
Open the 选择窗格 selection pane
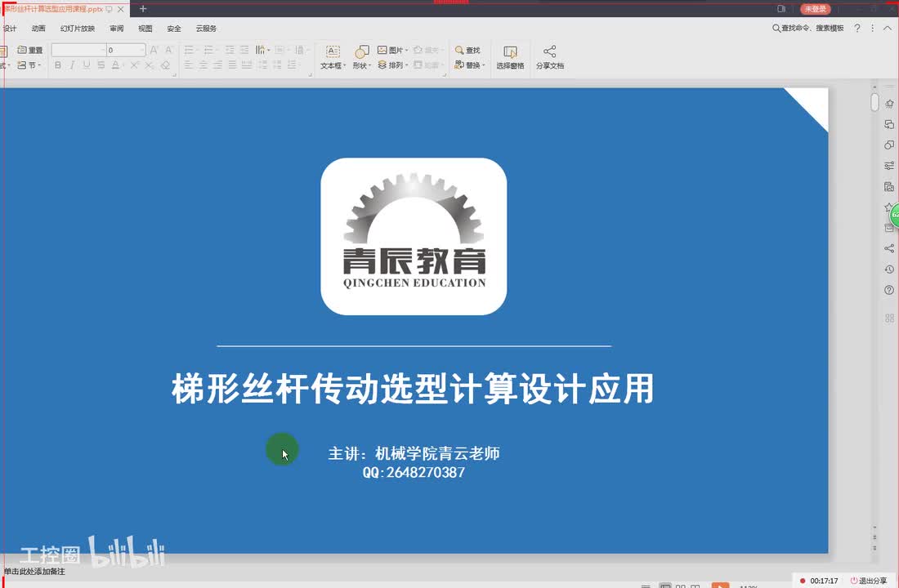pyautogui.click(x=510, y=57)
